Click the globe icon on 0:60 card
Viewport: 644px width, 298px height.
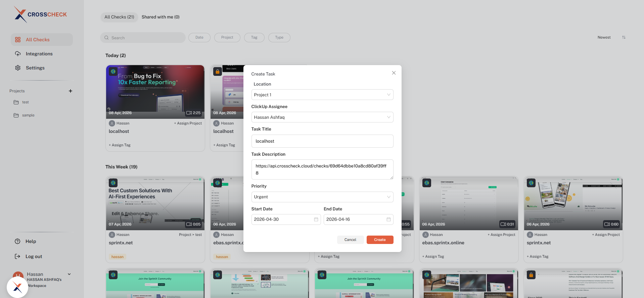click(x=531, y=183)
